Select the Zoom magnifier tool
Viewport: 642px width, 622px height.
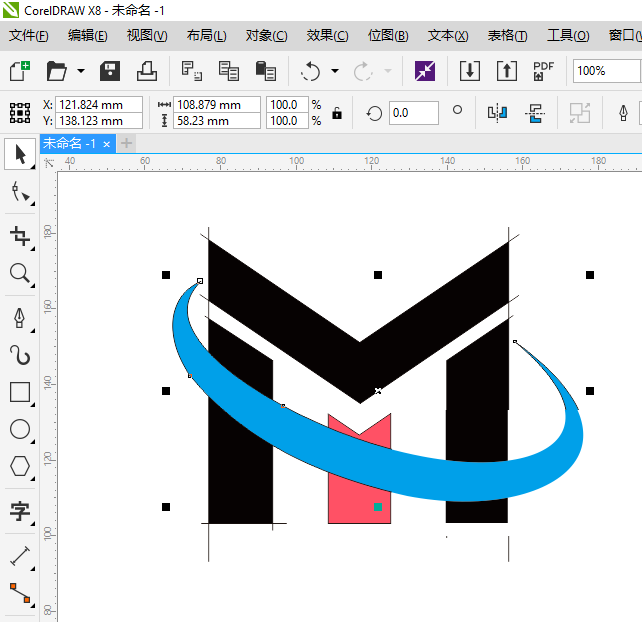coord(19,274)
